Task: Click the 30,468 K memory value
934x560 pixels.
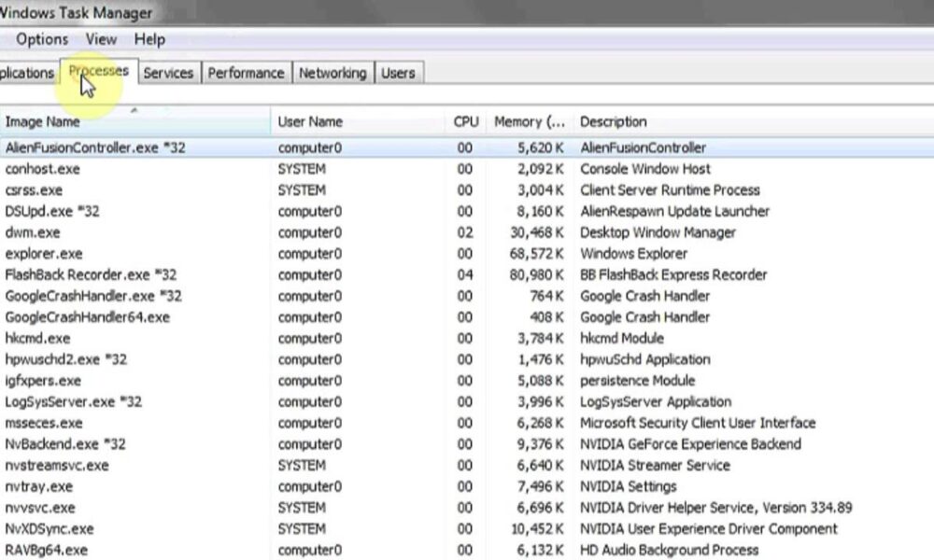Action: point(536,232)
